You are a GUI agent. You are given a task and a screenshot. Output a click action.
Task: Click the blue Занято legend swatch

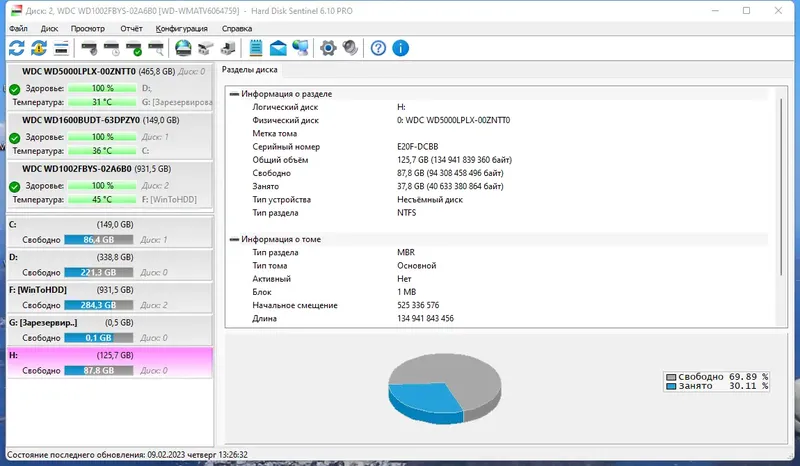(671, 386)
